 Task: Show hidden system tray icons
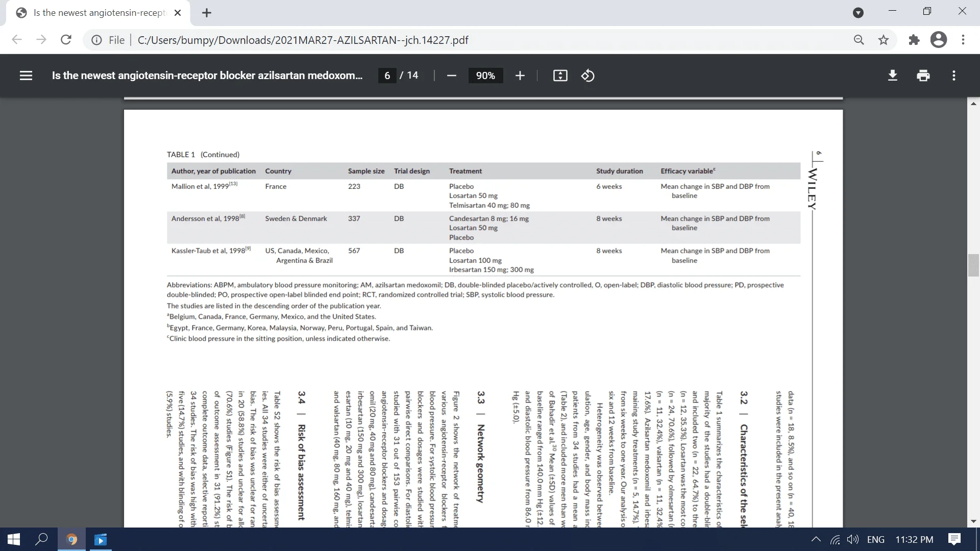point(816,539)
